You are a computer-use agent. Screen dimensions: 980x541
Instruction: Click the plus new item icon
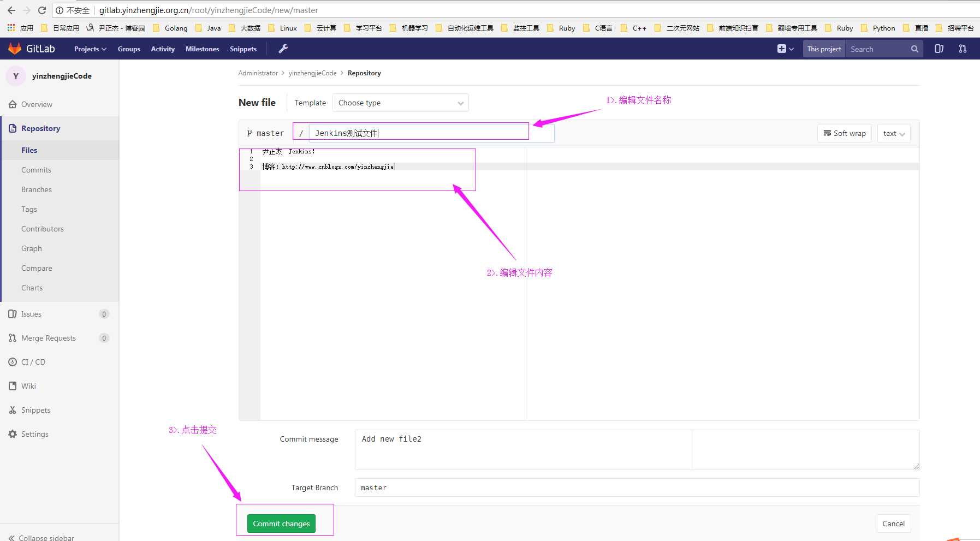pyautogui.click(x=781, y=49)
